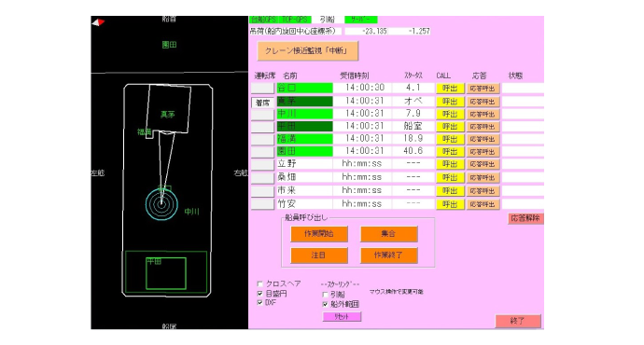Click the 運転席 button in the 中川 row
The width and height of the screenshot is (644, 345).
pos(262,115)
